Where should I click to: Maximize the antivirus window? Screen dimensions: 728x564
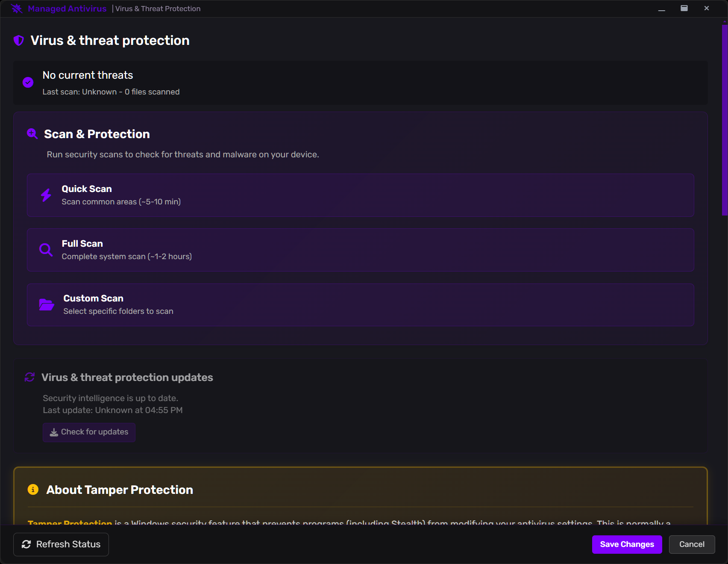coord(684,9)
